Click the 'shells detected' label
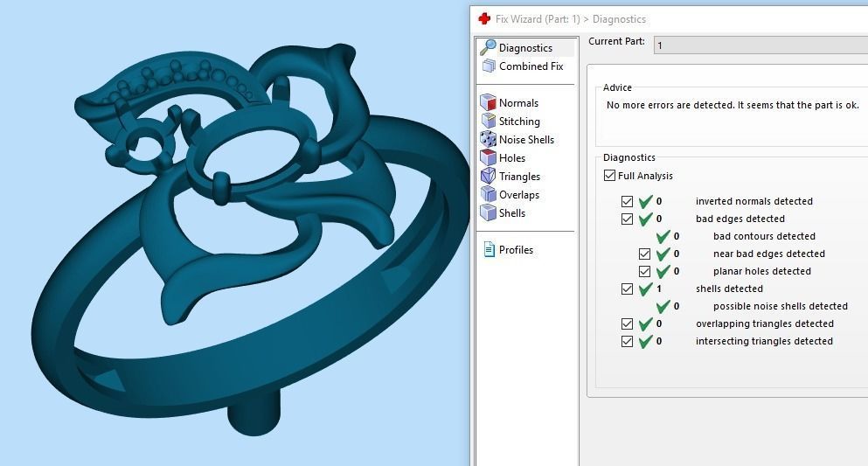 (x=729, y=289)
